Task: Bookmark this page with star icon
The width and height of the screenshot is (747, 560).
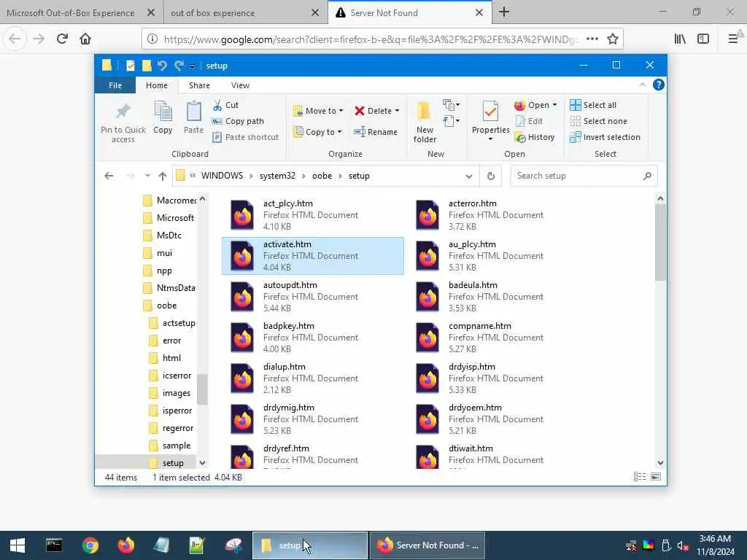Action: (x=613, y=39)
